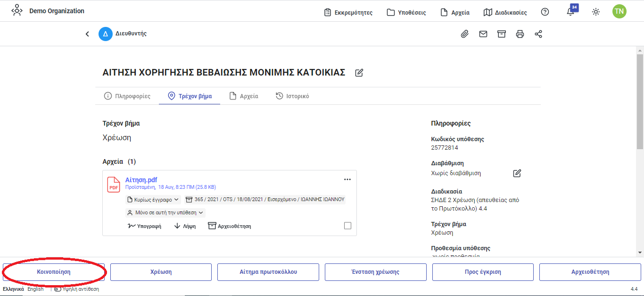
Task: Click the ΣΗΔΕ 2 Χρέωση procedure text
Action: click(x=475, y=204)
